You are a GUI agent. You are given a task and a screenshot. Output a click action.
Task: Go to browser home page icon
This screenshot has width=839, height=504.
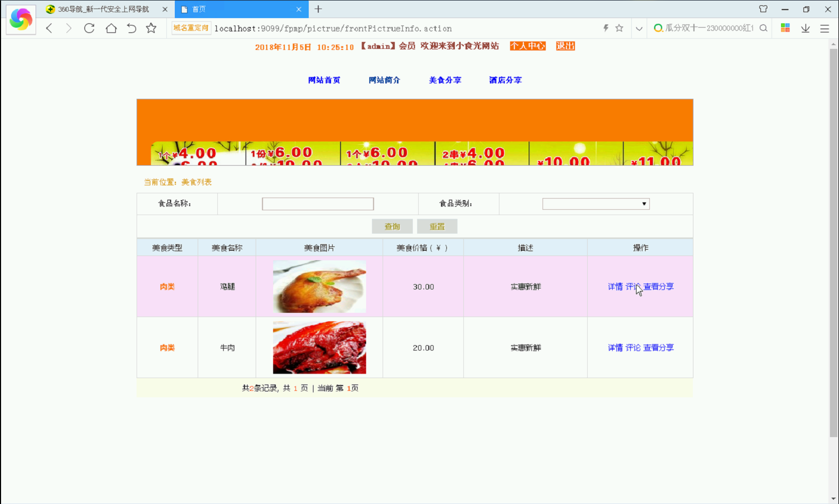[x=111, y=28]
